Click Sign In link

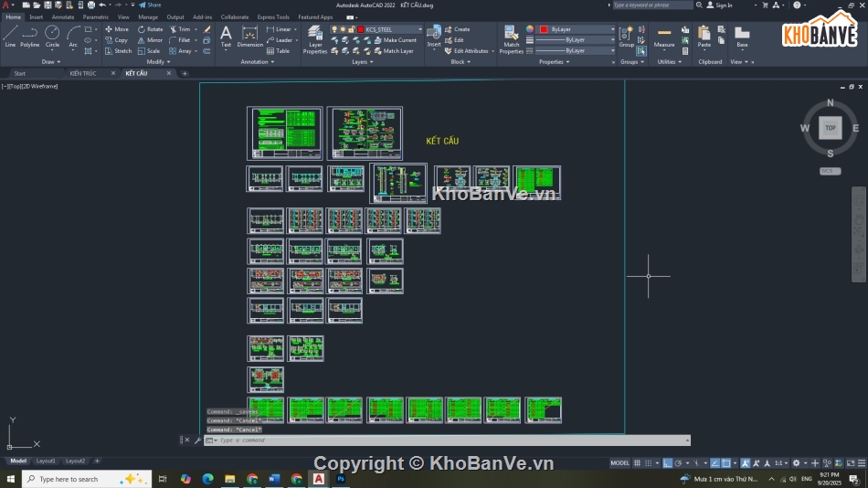(x=724, y=5)
